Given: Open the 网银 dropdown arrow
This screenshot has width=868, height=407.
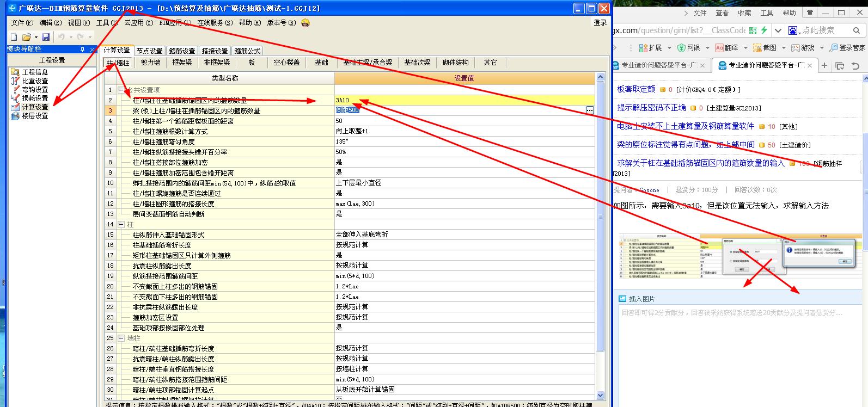Looking at the screenshot, I should pyautogui.click(x=707, y=48).
